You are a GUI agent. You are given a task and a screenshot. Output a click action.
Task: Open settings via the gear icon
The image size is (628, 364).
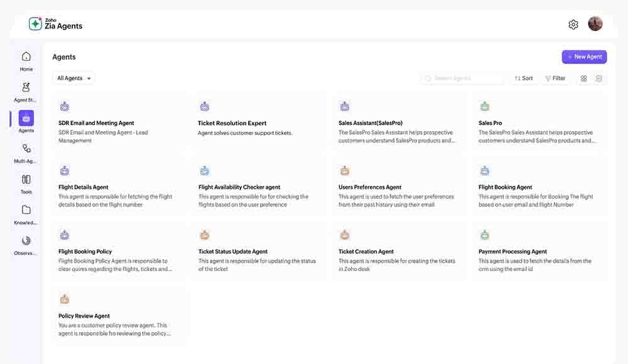click(573, 24)
